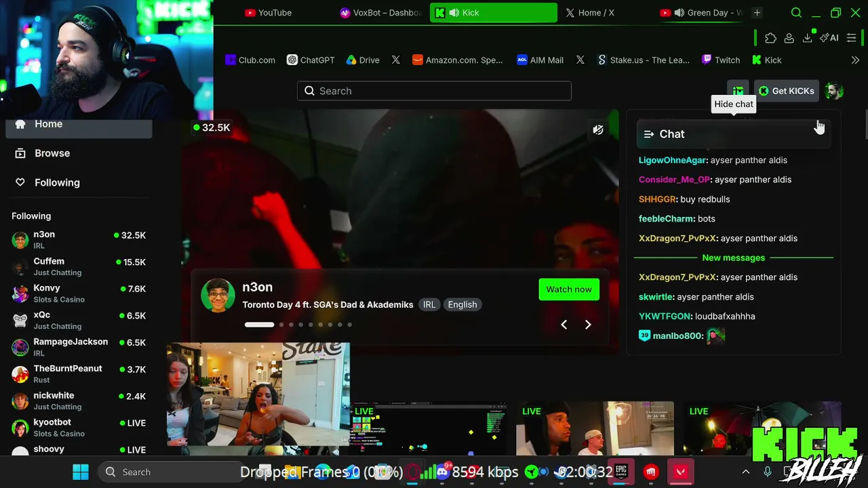Open the Kick bookmark in bookmarks bar
Image resolution: width=868 pixels, height=488 pixels.
tap(767, 60)
